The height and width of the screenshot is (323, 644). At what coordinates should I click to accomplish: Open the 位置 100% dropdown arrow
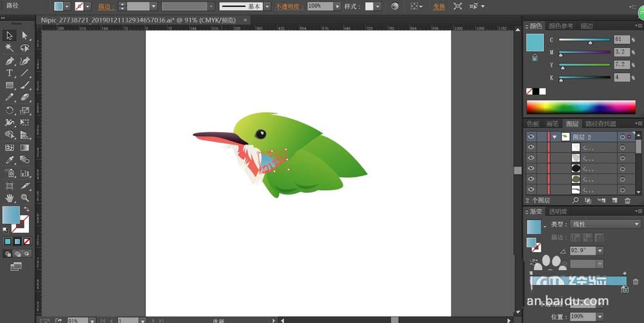(x=600, y=317)
